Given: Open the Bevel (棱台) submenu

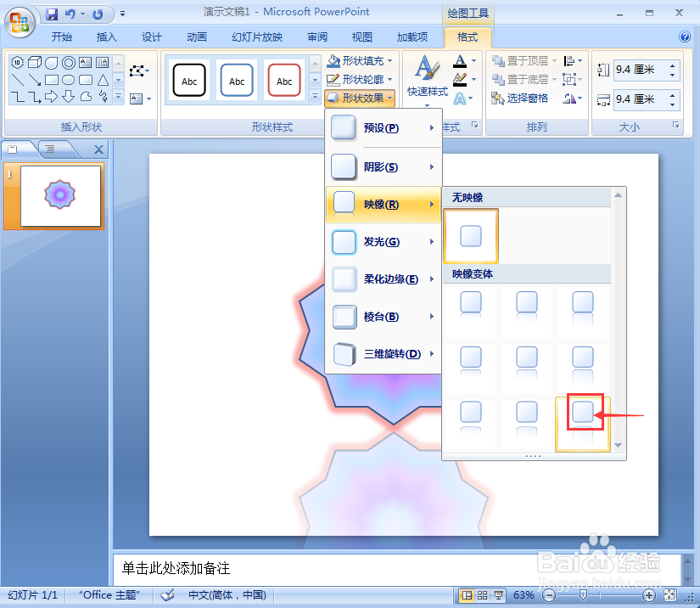Looking at the screenshot, I should [384, 317].
